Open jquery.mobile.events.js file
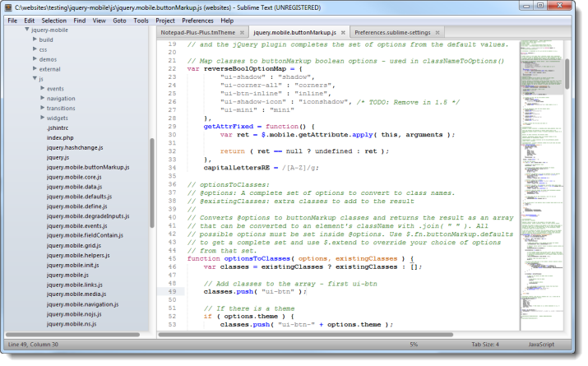Screen dimensions: 588x366 pos(76,225)
